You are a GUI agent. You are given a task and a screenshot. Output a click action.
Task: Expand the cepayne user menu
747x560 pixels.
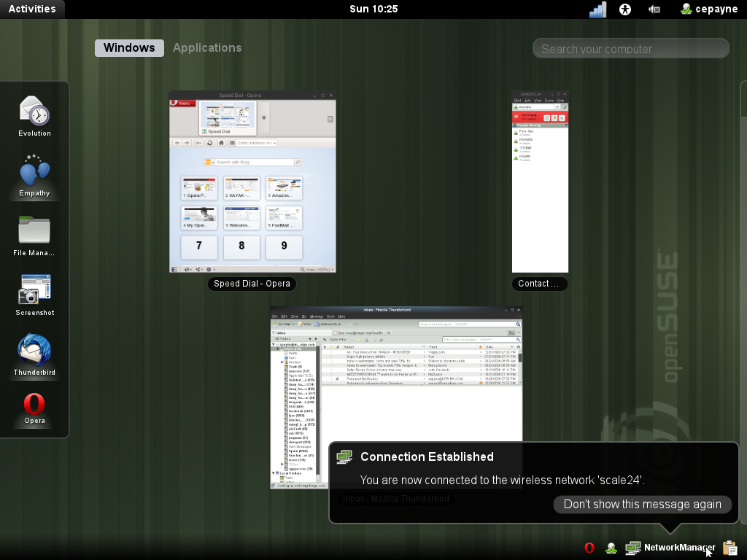(x=706, y=9)
